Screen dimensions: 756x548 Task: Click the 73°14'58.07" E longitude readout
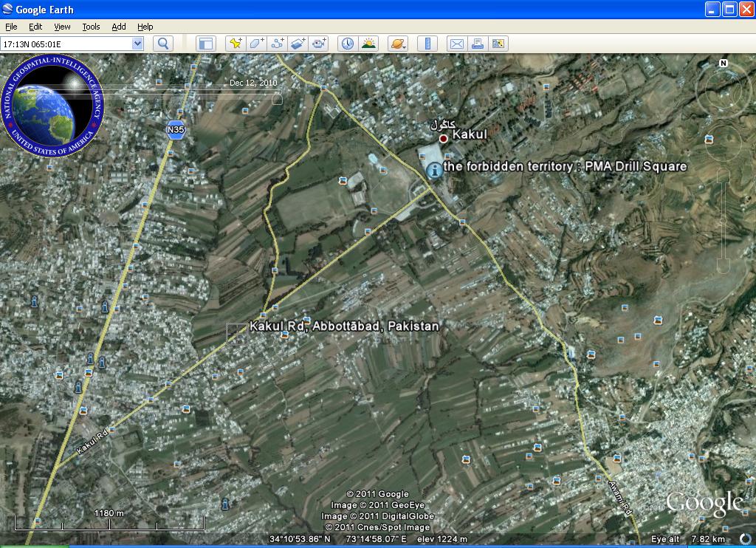pyautogui.click(x=376, y=539)
